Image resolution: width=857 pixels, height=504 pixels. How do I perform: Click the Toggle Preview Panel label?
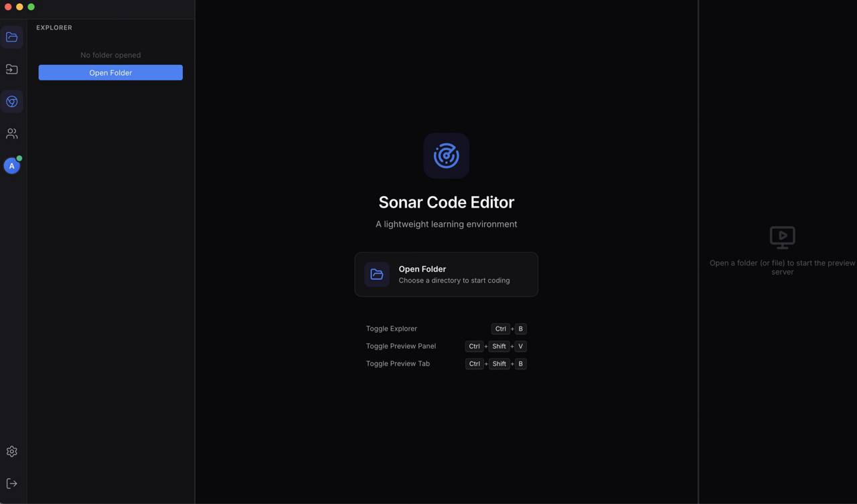pos(401,346)
